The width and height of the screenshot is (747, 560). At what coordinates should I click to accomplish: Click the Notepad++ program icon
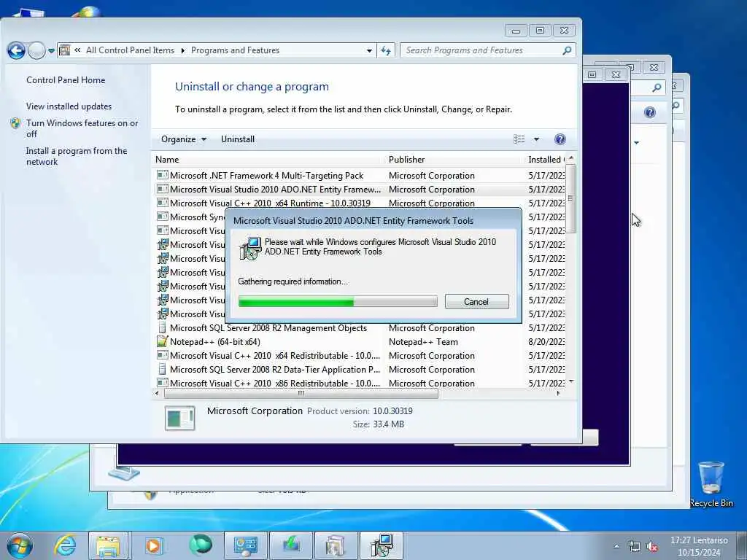pyautogui.click(x=163, y=341)
